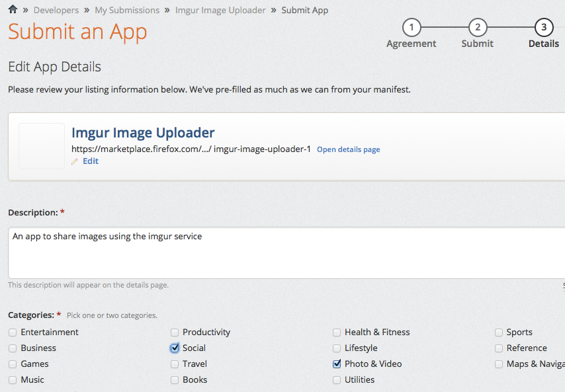The height and width of the screenshot is (392, 565).
Task: Click the step 3 Details circle
Action: point(544,28)
